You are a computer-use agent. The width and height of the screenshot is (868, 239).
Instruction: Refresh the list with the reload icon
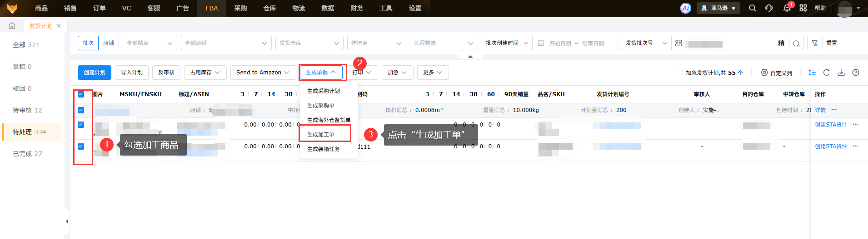tap(827, 73)
